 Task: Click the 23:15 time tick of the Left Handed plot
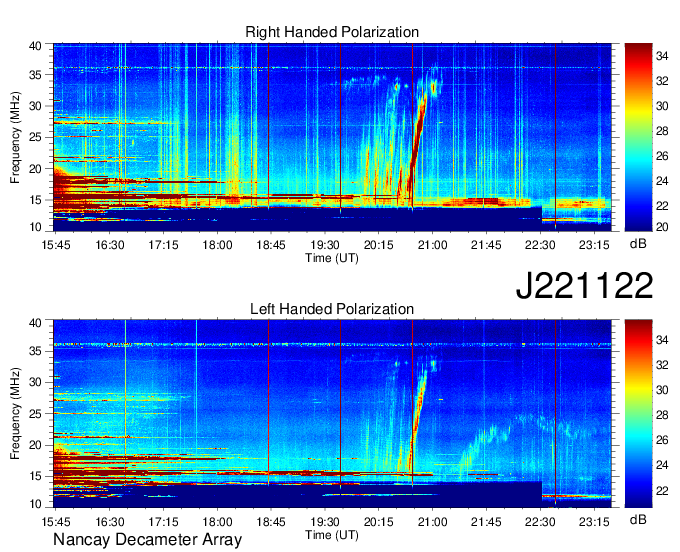pyautogui.click(x=594, y=521)
